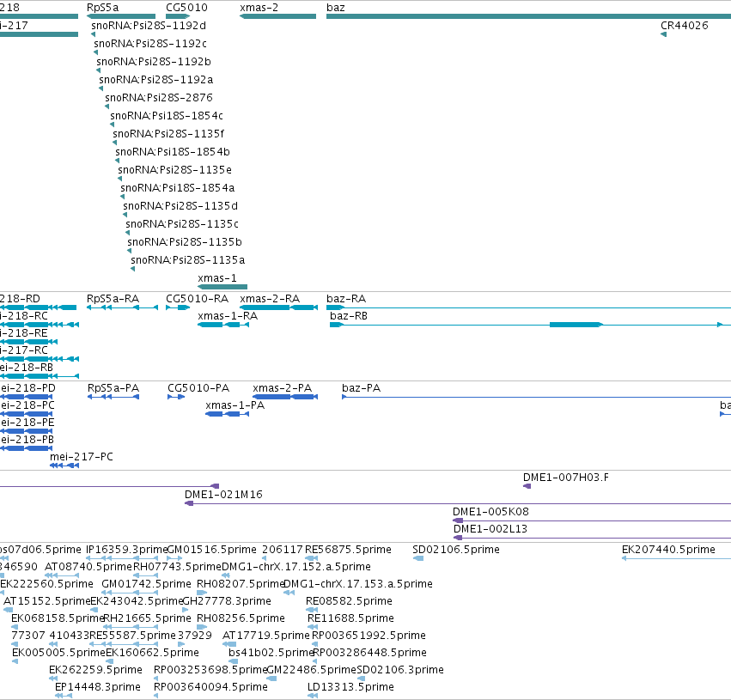Screen dimensions: 731x700
Task: Click the RP003651992.5prime EST
Action: tap(314, 644)
